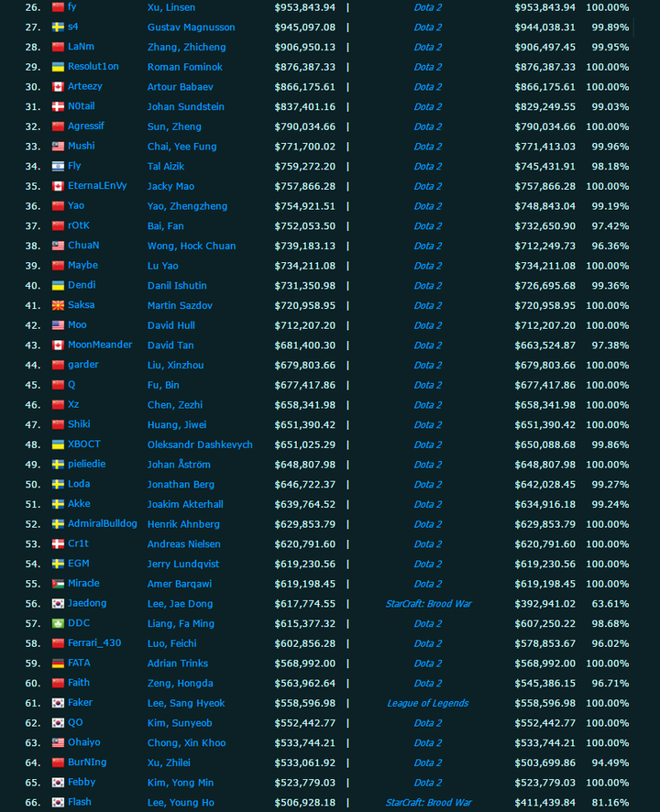Click the Sweden flag beside pieliedie

pyautogui.click(x=58, y=464)
